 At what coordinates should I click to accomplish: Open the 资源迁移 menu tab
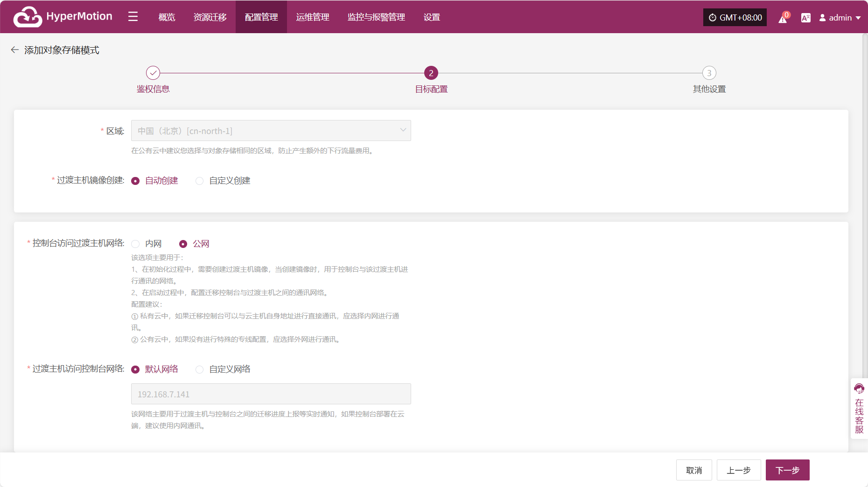click(x=210, y=17)
